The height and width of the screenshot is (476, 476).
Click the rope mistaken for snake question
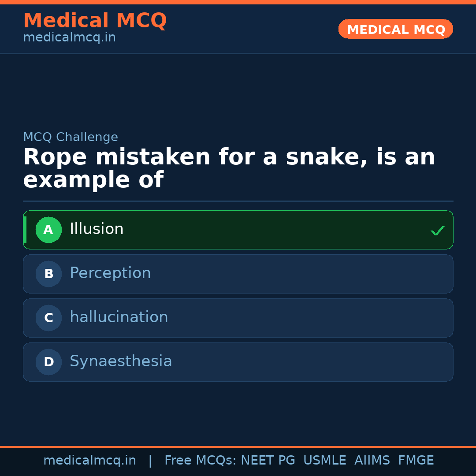click(x=229, y=168)
